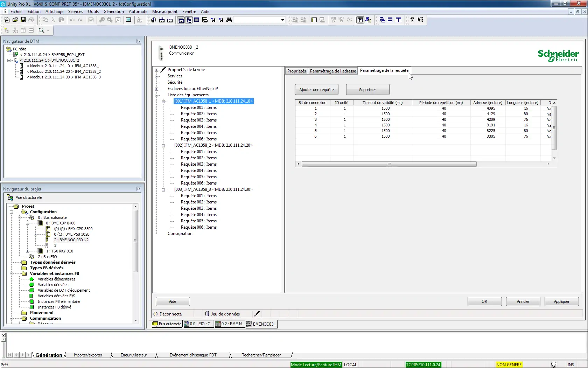Click the Jeu de données cylinder icon
The height and width of the screenshot is (368, 588).
tap(207, 314)
